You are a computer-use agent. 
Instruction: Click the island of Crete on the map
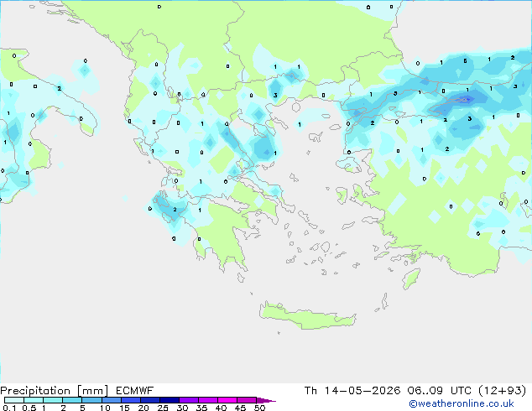click(x=307, y=316)
